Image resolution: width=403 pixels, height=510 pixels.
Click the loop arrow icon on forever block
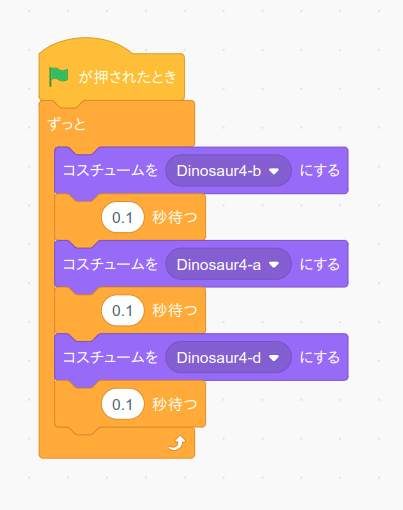[177, 443]
